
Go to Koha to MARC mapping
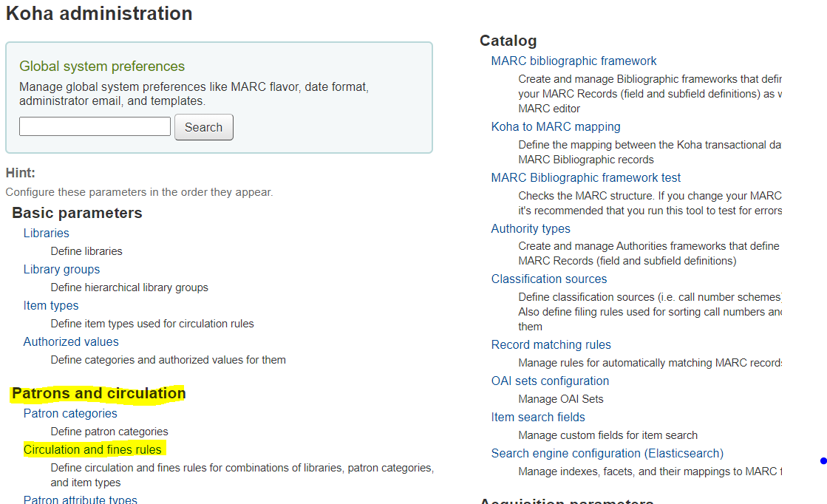pyautogui.click(x=555, y=127)
